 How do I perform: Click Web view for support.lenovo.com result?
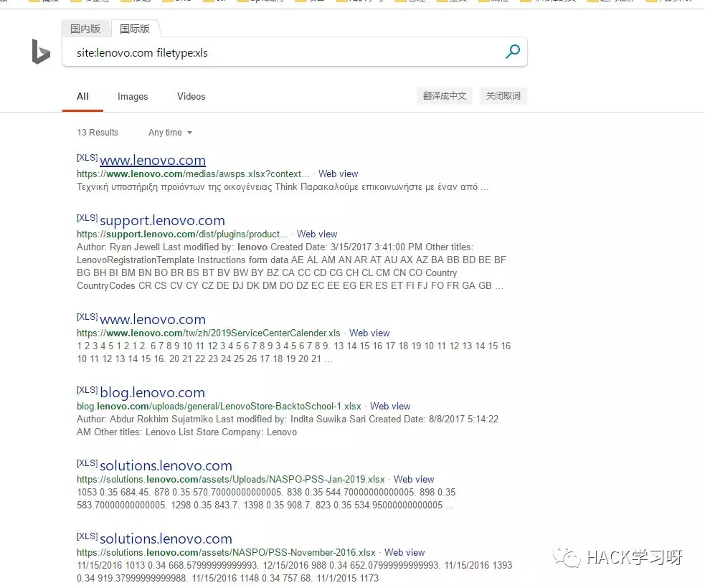coord(317,234)
